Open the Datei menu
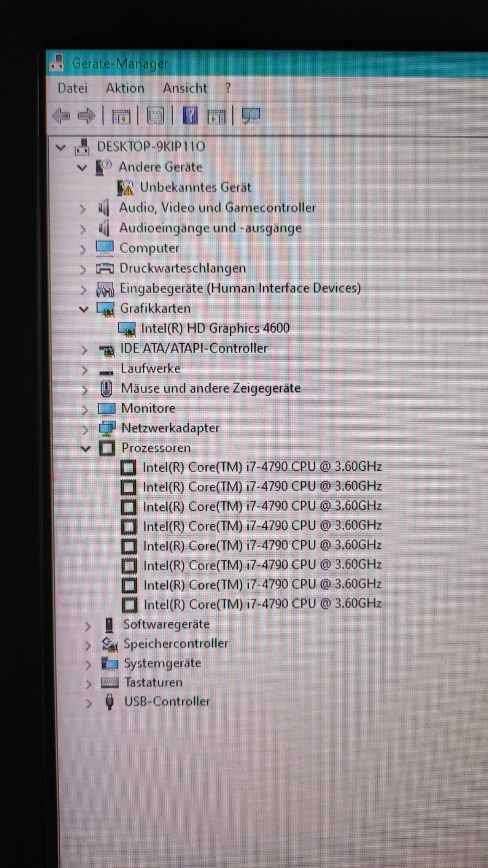Image resolution: width=488 pixels, height=868 pixels. [x=72, y=88]
